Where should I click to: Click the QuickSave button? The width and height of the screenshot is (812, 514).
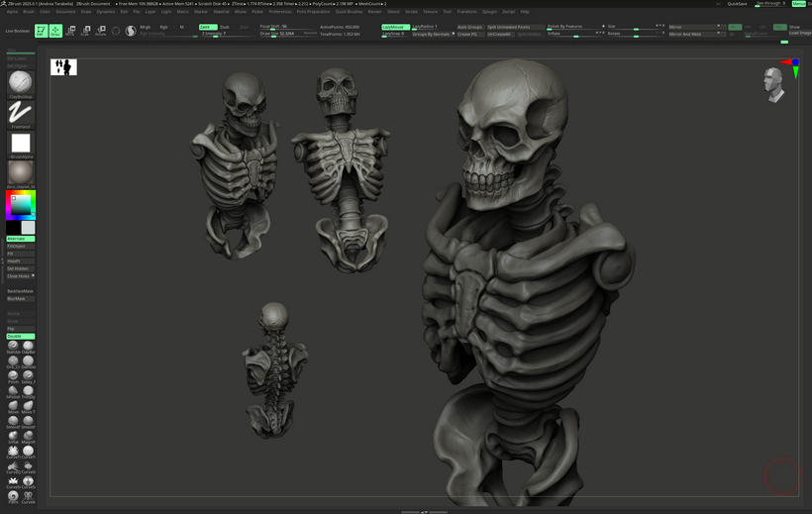[737, 4]
